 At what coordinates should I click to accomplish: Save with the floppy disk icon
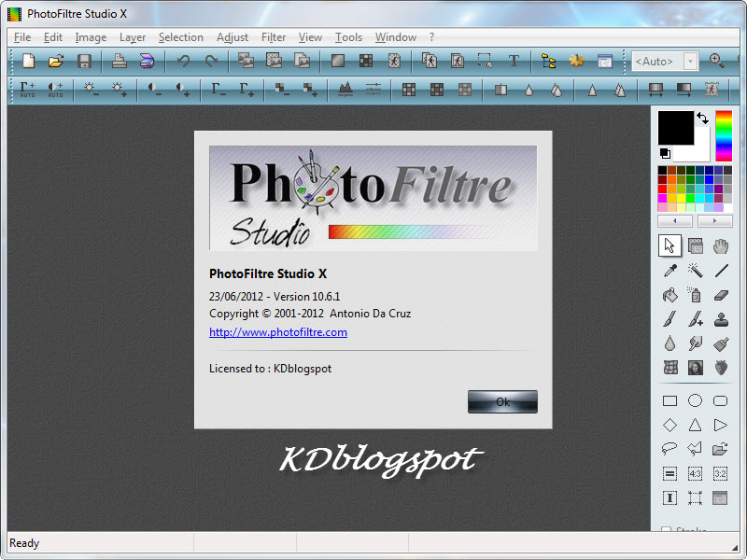point(84,61)
